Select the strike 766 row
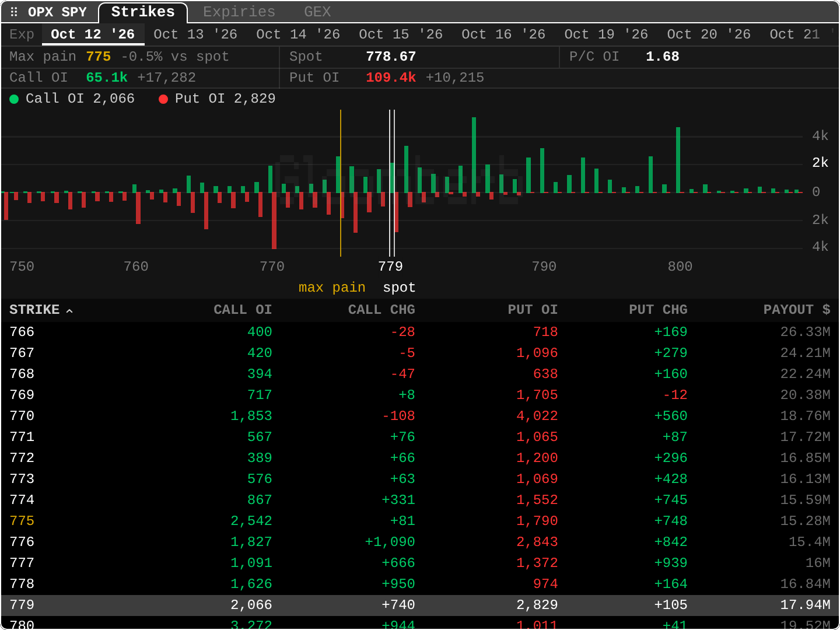 pos(420,332)
